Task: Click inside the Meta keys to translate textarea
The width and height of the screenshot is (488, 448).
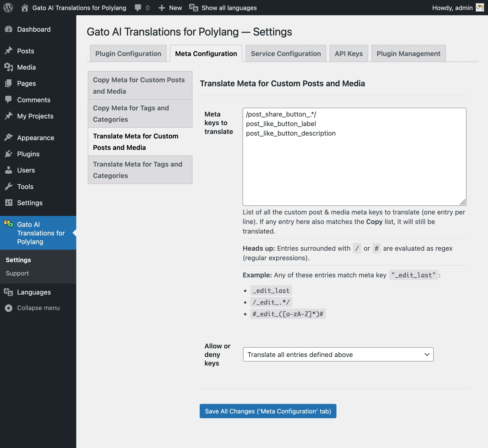Action: [354, 157]
